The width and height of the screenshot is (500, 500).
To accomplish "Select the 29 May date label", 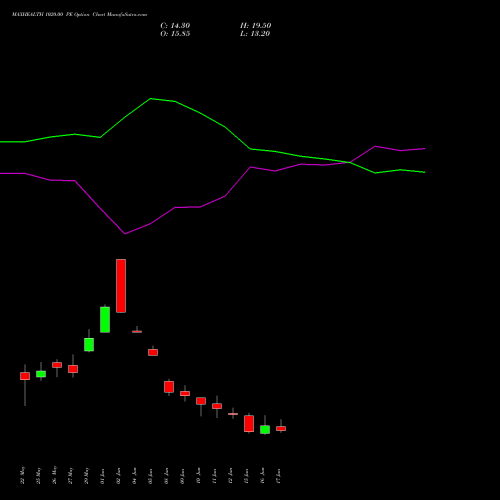I will (86, 475).
